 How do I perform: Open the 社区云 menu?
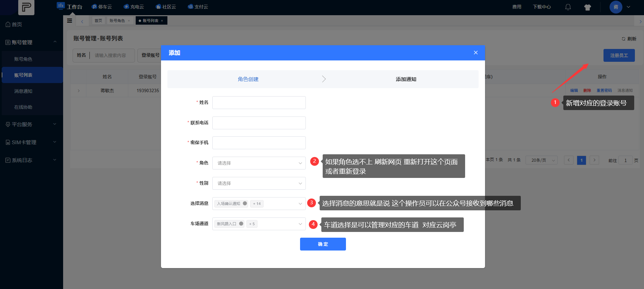[x=166, y=7]
